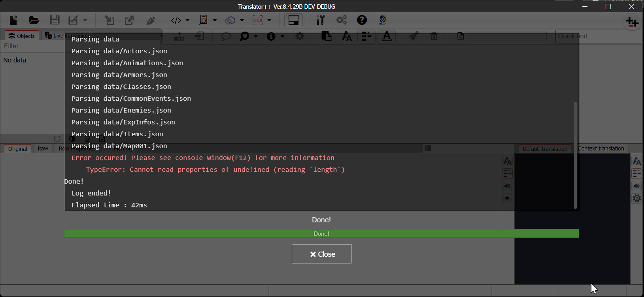
Task: Click the Filter input field
Action: pos(32,46)
